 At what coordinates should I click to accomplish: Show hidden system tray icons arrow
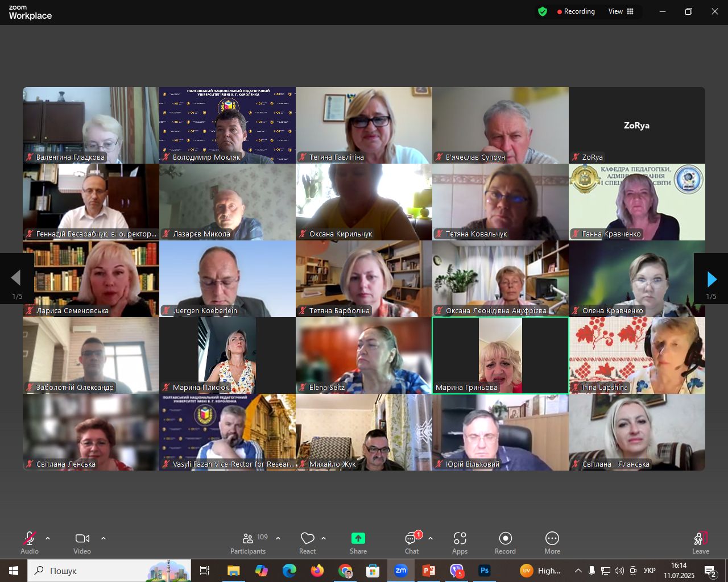[x=578, y=571]
